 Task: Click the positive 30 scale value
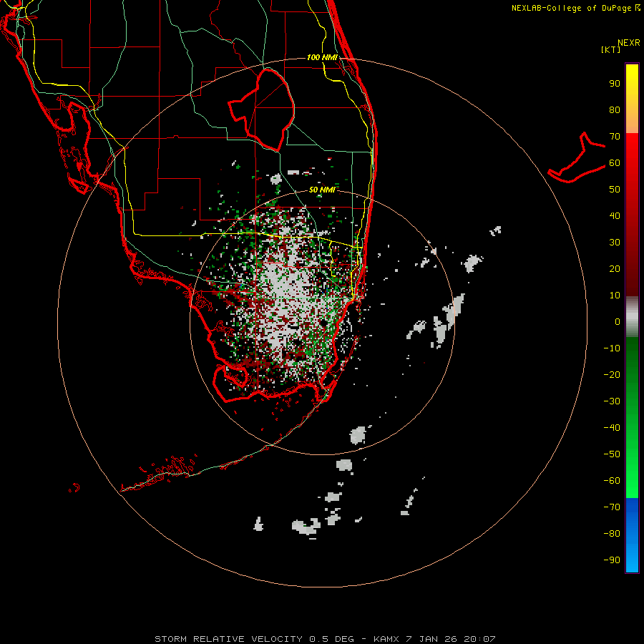(x=615, y=243)
